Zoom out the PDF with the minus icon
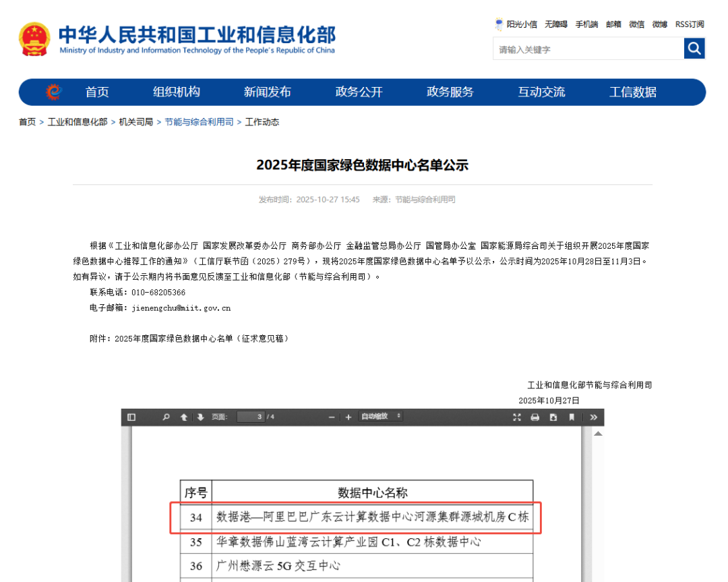The width and height of the screenshot is (728, 582). [x=331, y=416]
